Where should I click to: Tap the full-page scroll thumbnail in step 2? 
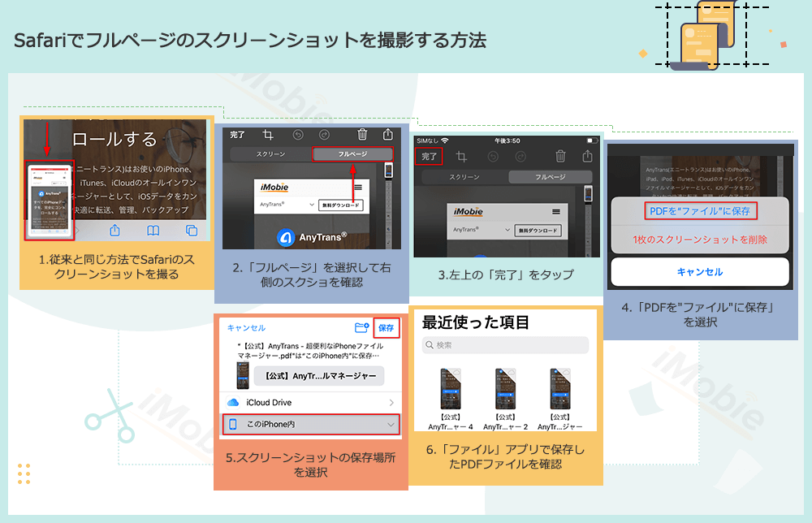coord(388,171)
